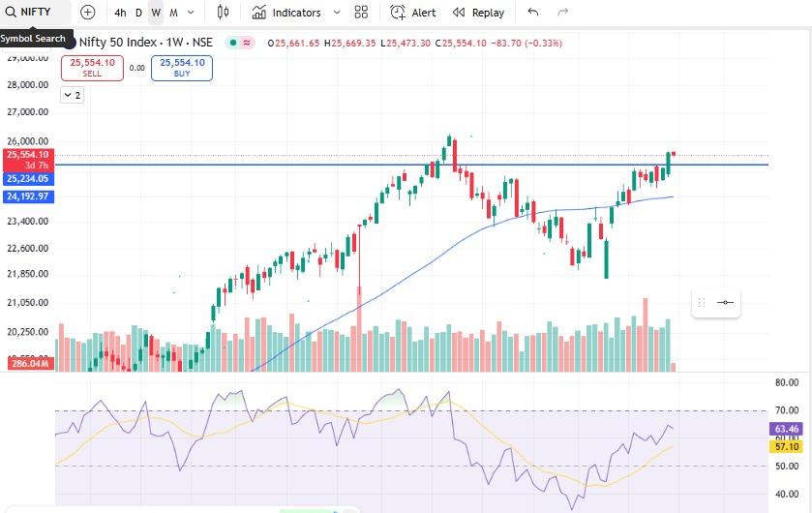Open the candlestick chart type selector

pos(224,12)
